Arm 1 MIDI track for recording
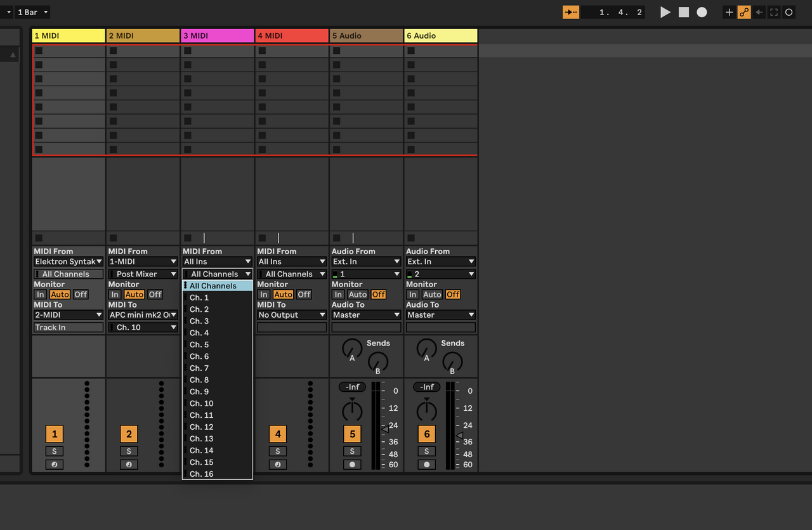The width and height of the screenshot is (812, 530). [55, 464]
